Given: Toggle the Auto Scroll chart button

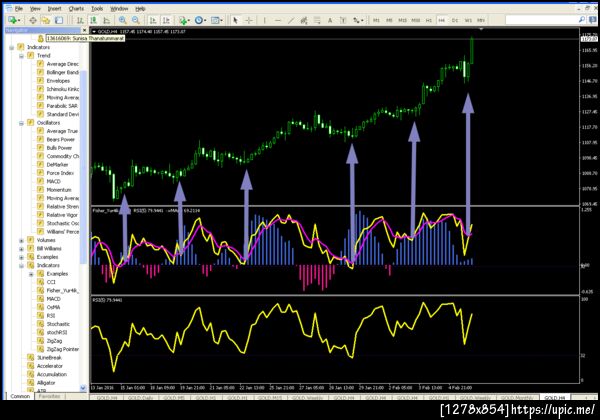Looking at the screenshot, I should pyautogui.click(x=153, y=20).
